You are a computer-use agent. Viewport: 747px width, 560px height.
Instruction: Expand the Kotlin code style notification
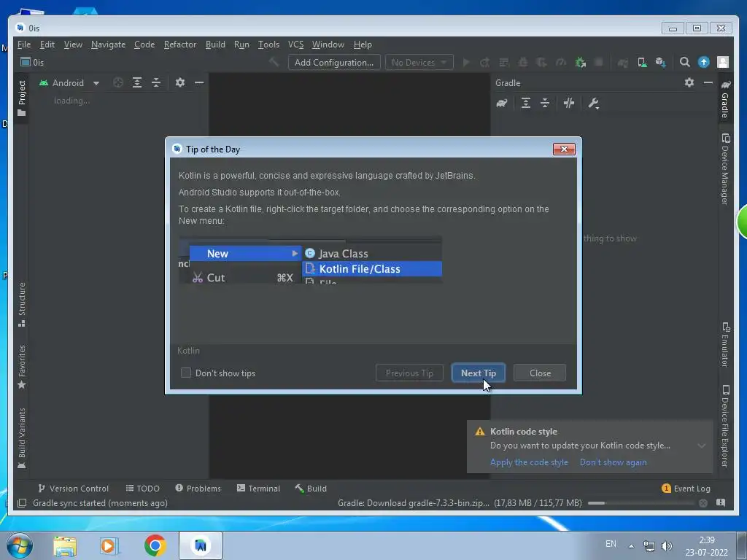coord(702,446)
